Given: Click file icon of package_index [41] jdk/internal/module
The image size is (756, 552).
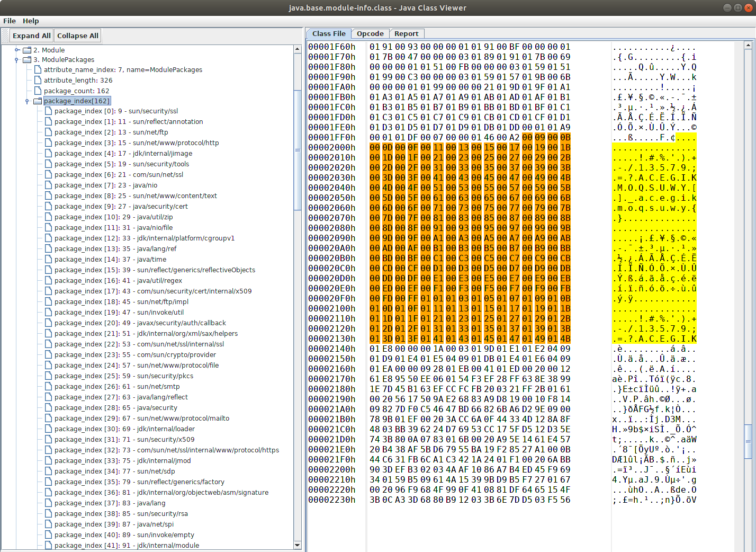Looking at the screenshot, I should pyautogui.click(x=48, y=545).
